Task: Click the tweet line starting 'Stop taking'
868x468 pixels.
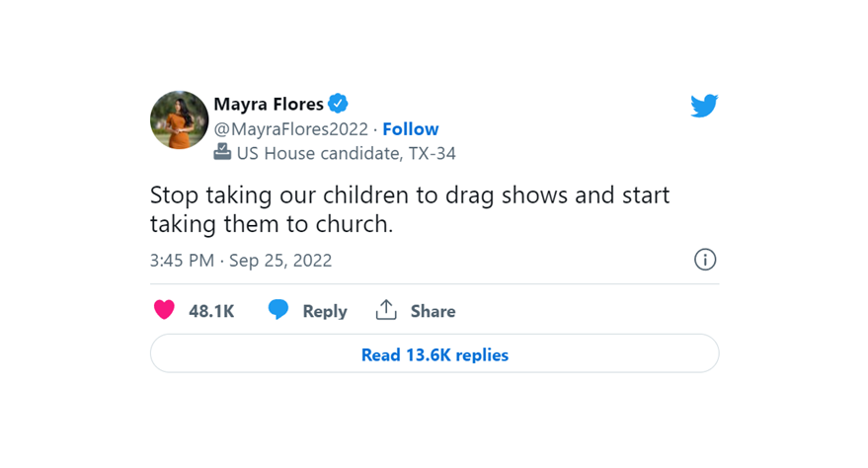Action: (410, 195)
